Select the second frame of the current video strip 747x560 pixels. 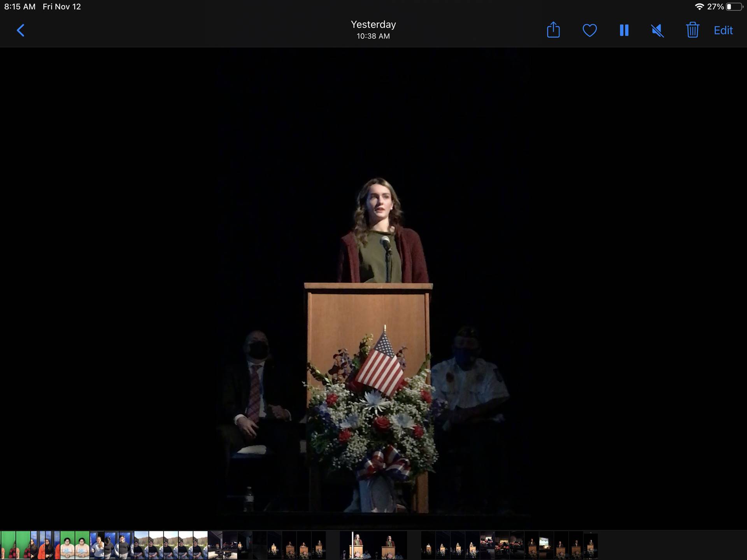pos(390,545)
